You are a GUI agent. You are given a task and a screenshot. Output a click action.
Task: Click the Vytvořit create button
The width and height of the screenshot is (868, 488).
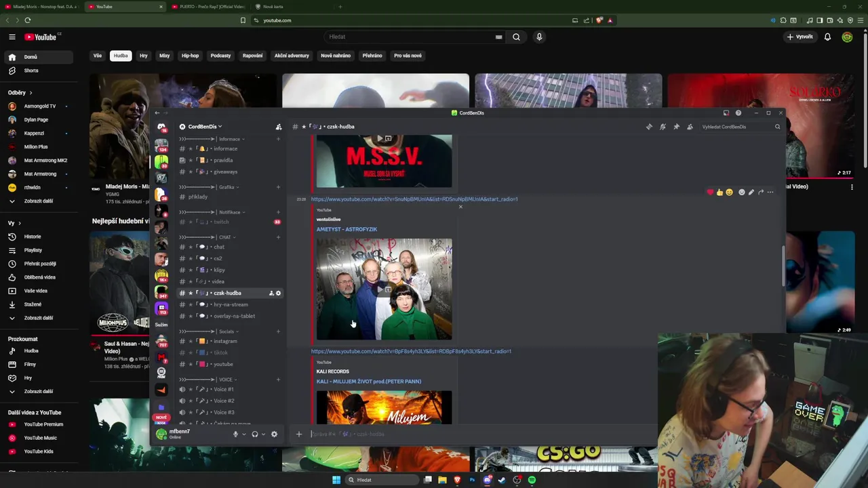coord(800,37)
